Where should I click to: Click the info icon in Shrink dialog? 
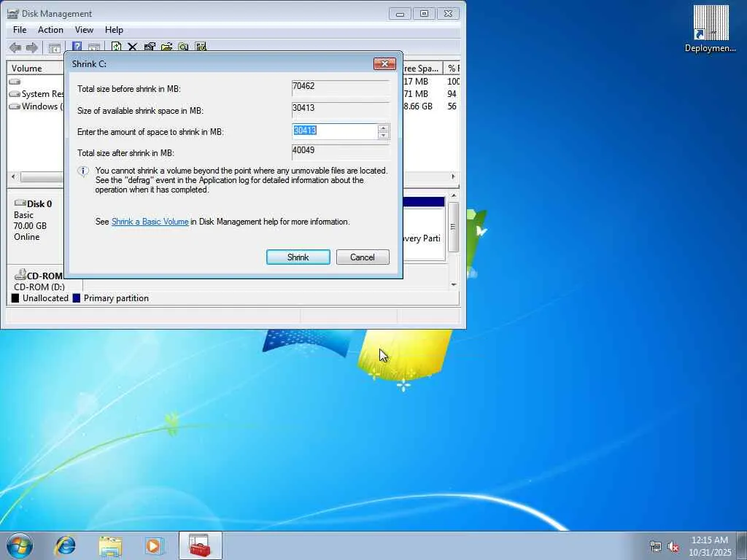[83, 171]
